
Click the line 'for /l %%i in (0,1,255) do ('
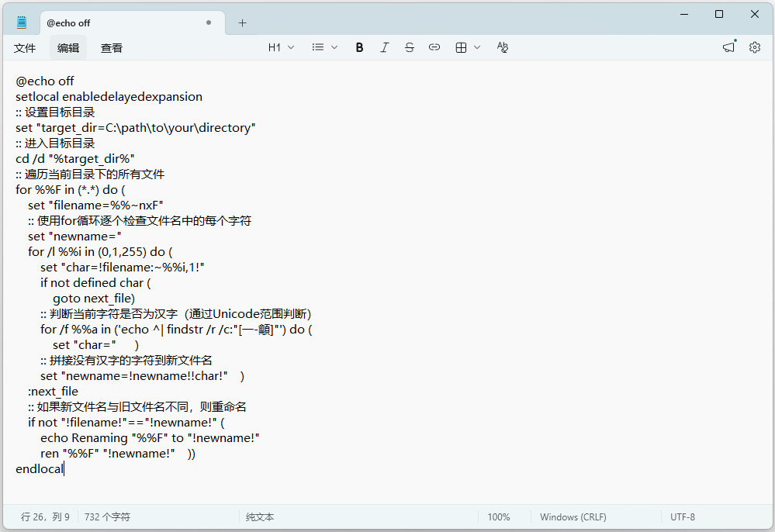(100, 251)
